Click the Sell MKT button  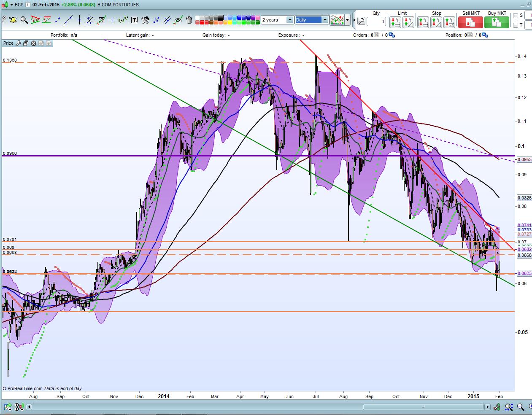click(x=471, y=22)
